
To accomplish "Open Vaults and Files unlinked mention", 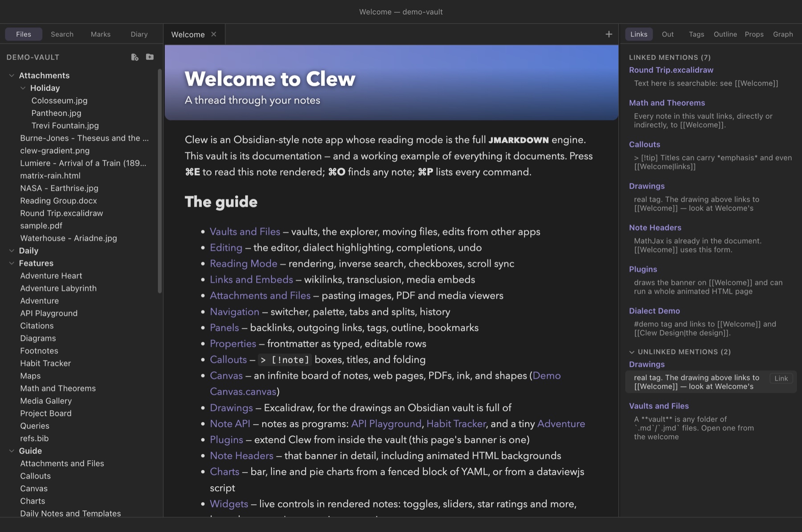I will pos(659,406).
